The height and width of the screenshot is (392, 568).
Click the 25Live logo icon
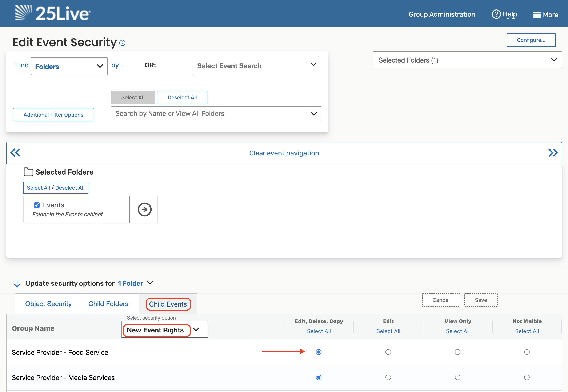23,13
